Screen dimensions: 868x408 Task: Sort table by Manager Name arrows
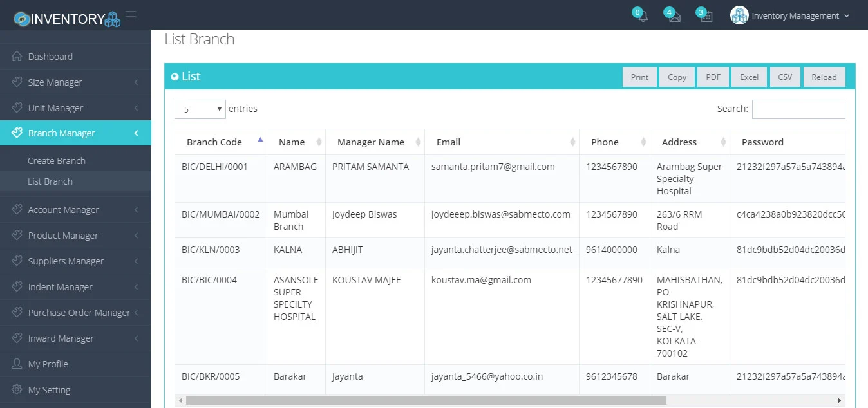coord(418,142)
